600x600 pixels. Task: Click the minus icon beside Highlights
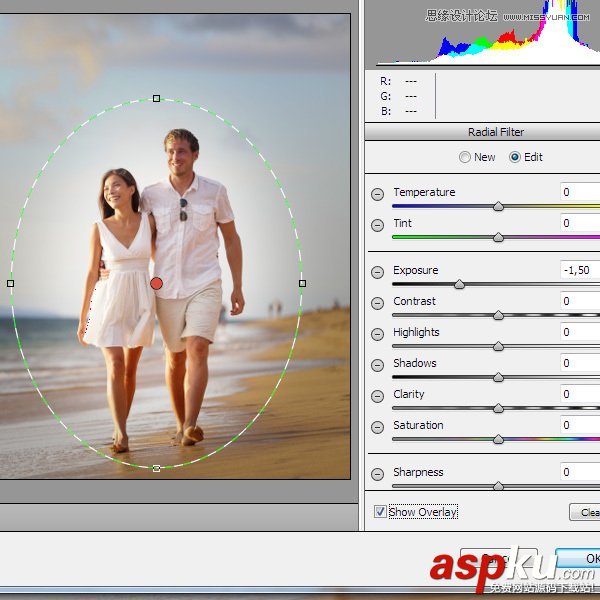pyautogui.click(x=377, y=334)
